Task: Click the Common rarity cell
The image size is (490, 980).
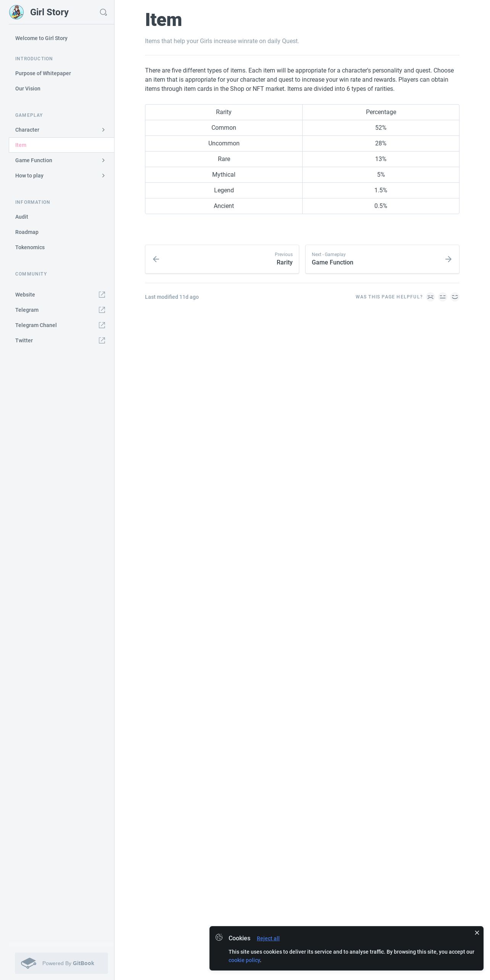Action: 224,128
